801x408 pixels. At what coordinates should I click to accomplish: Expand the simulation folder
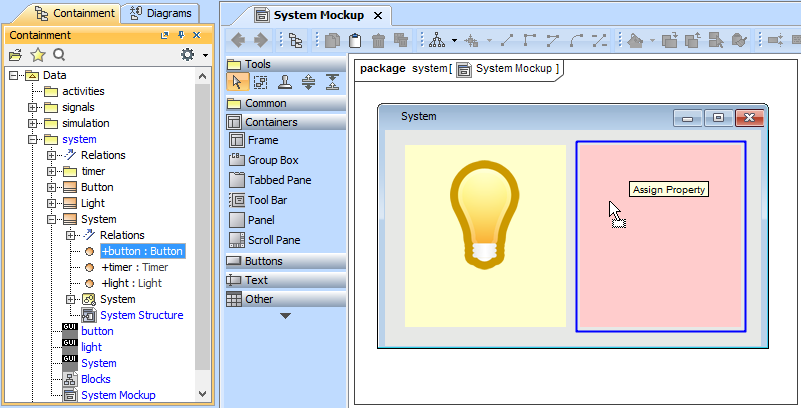click(32, 123)
